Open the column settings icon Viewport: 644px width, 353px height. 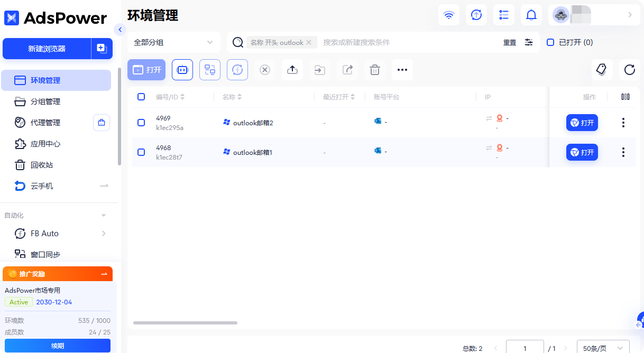click(625, 97)
